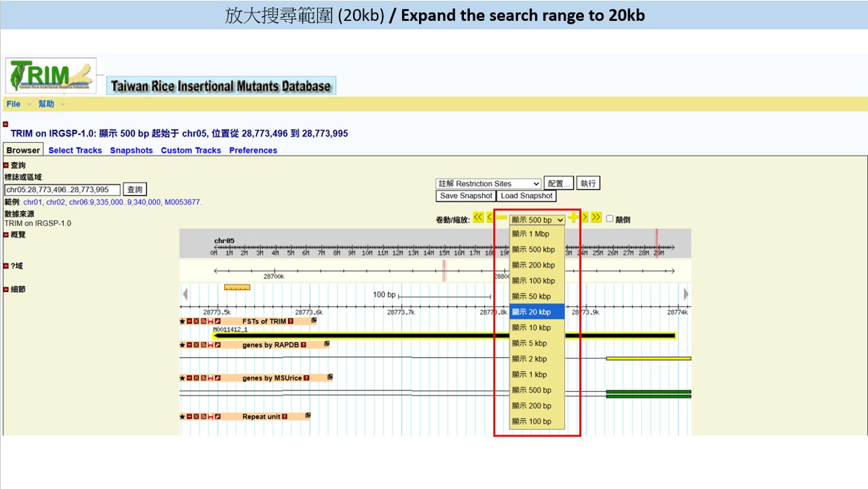Viewport: 868px width, 489px height.
Task: Collapse the 概覽 overview section
Action: click(6, 235)
